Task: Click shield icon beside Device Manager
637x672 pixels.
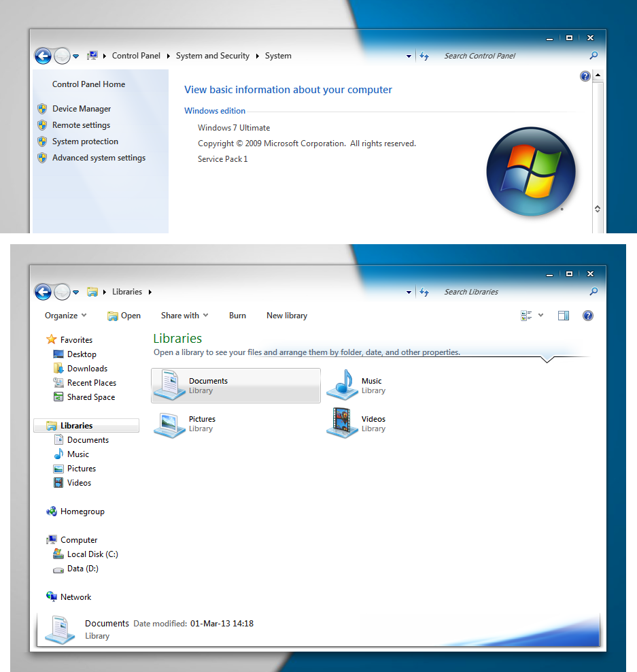Action: (42, 109)
